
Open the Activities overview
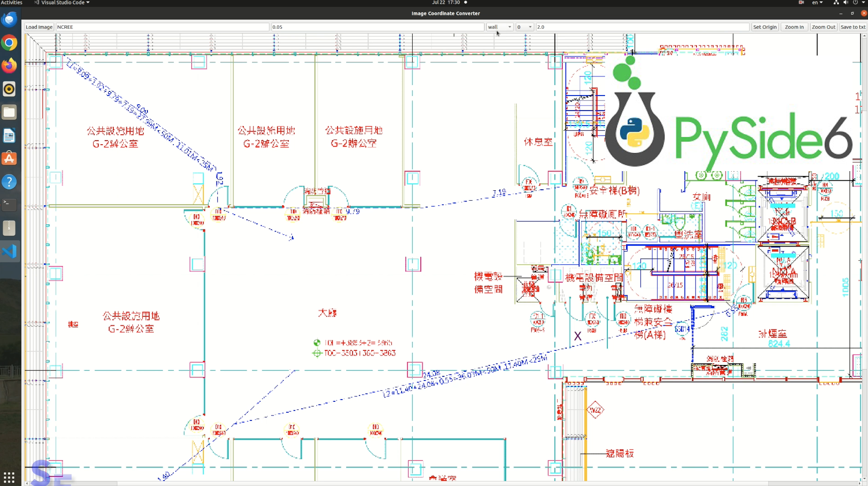(12, 2)
